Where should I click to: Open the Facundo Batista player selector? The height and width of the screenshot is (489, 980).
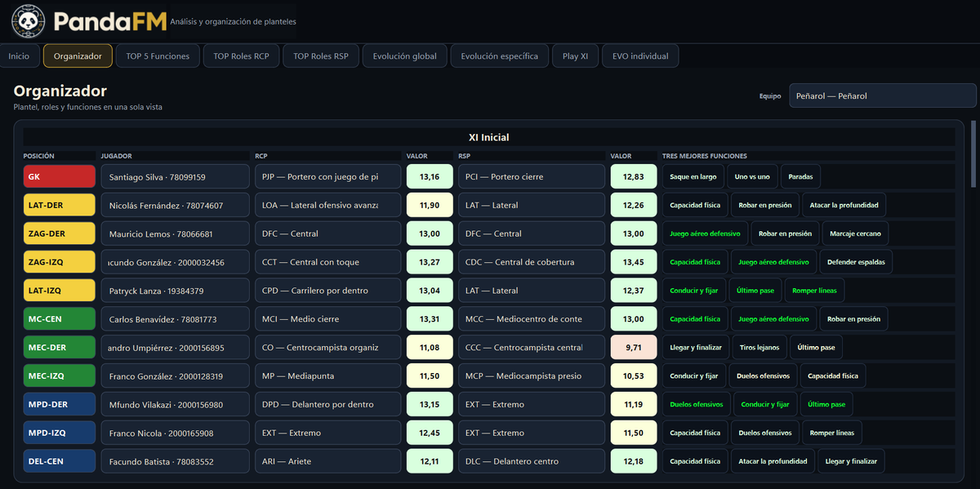click(175, 462)
